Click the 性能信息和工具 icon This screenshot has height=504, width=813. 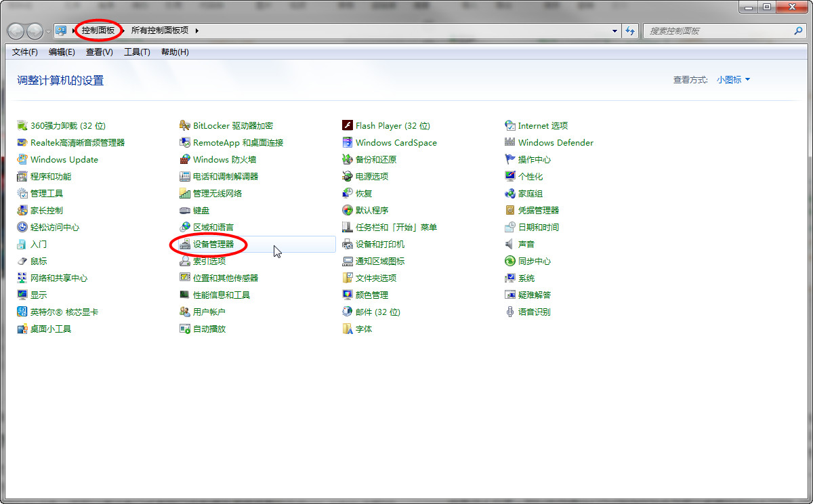point(185,295)
